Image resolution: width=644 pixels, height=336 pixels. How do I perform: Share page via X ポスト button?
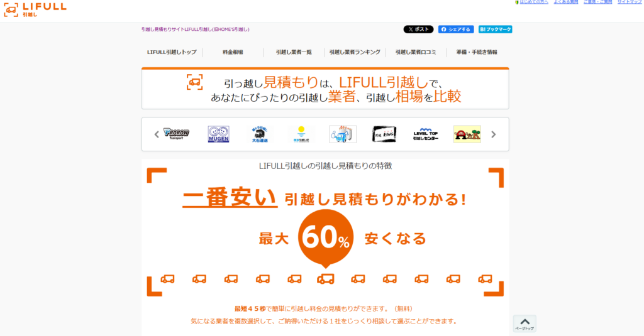pos(418,30)
